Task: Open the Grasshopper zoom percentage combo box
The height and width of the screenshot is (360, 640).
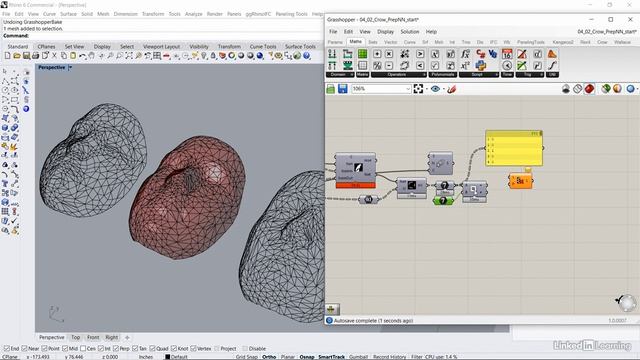Action: pos(380,89)
